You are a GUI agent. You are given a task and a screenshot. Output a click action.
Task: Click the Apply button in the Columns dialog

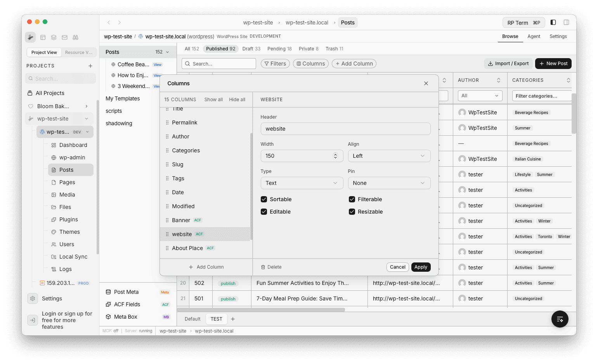[421, 267]
